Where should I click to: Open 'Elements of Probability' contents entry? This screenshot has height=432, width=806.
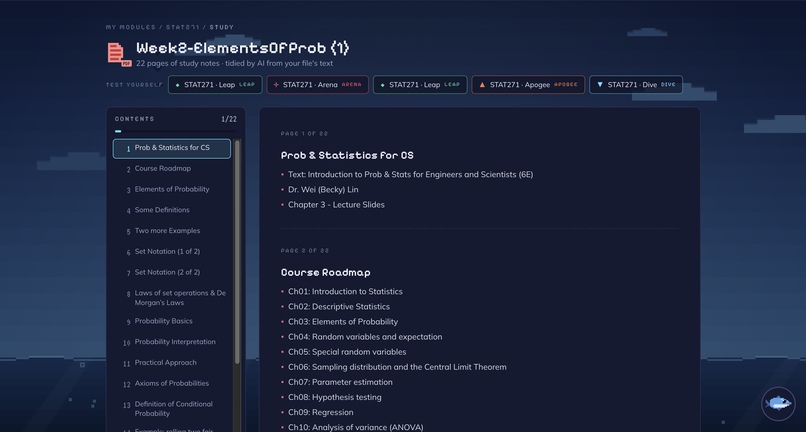pyautogui.click(x=172, y=189)
